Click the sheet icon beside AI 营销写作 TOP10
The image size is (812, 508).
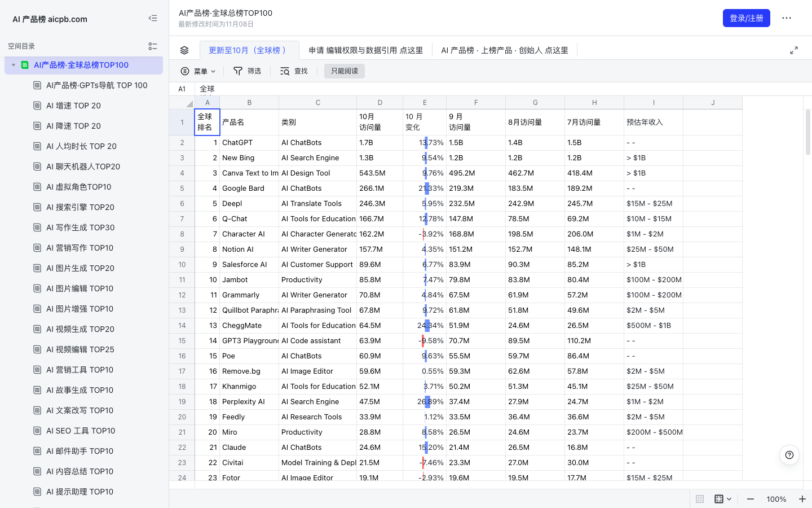tap(37, 248)
